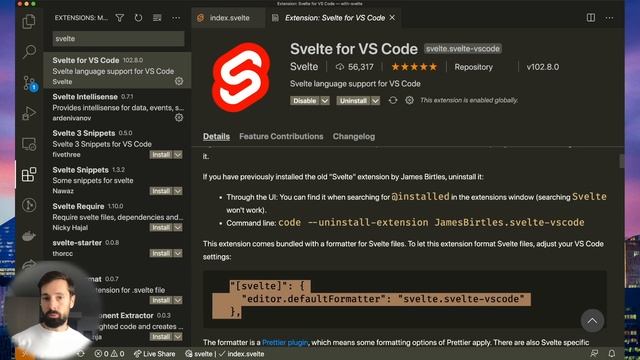Open Install dropdown for Svelte Require
The height and width of the screenshot is (360, 640).
pos(178,227)
